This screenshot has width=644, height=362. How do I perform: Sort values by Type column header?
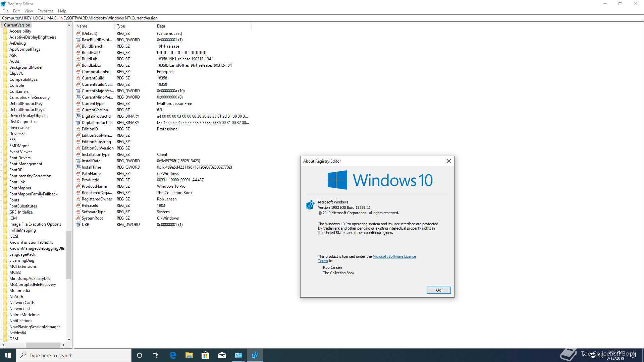click(135, 26)
